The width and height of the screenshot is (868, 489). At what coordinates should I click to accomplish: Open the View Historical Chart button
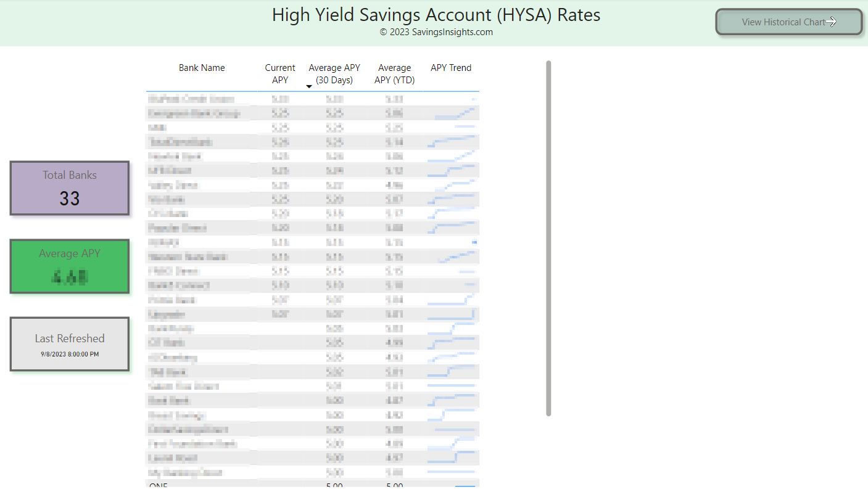[788, 22]
